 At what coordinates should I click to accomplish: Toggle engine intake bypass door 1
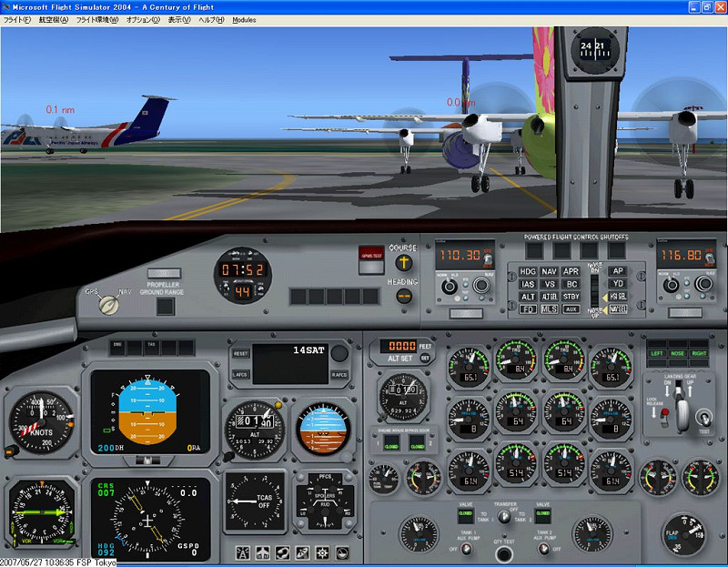click(x=391, y=443)
